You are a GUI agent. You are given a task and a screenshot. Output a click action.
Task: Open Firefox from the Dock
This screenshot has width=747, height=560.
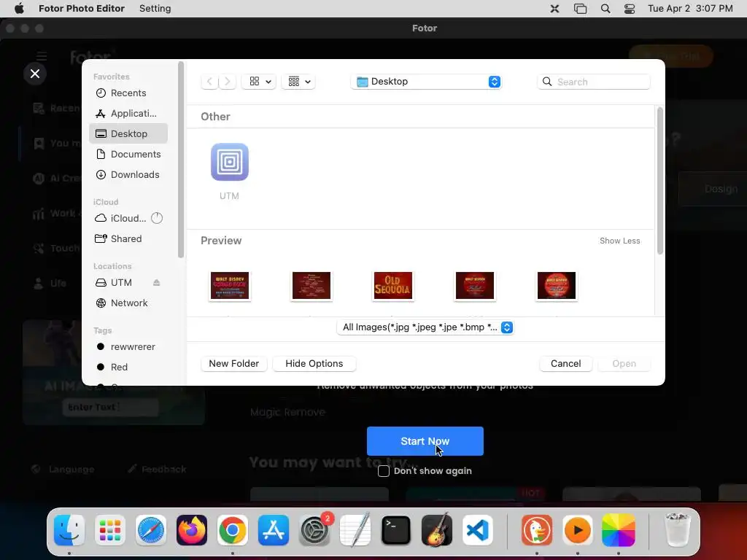click(x=192, y=530)
